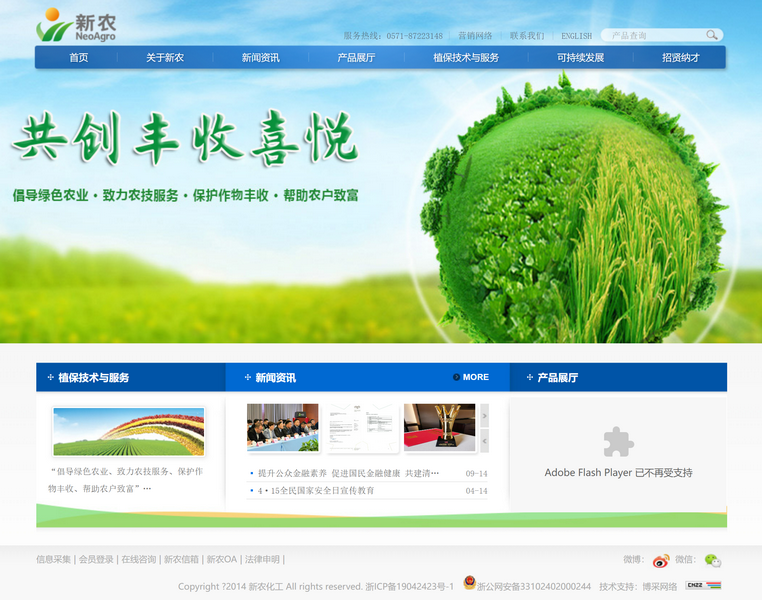Click previous arrow on news thumbnail slider
Screen dimensions: 762x600
pos(485,440)
